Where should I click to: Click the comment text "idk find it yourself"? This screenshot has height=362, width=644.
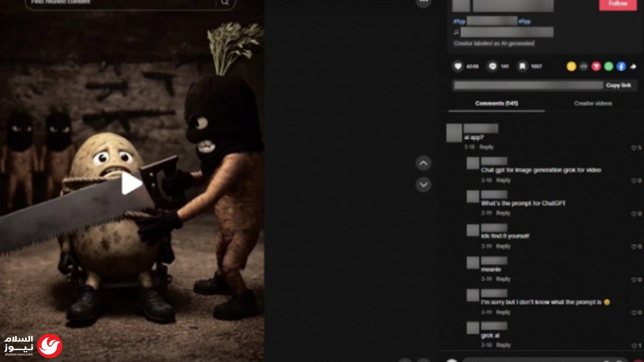pos(505,236)
